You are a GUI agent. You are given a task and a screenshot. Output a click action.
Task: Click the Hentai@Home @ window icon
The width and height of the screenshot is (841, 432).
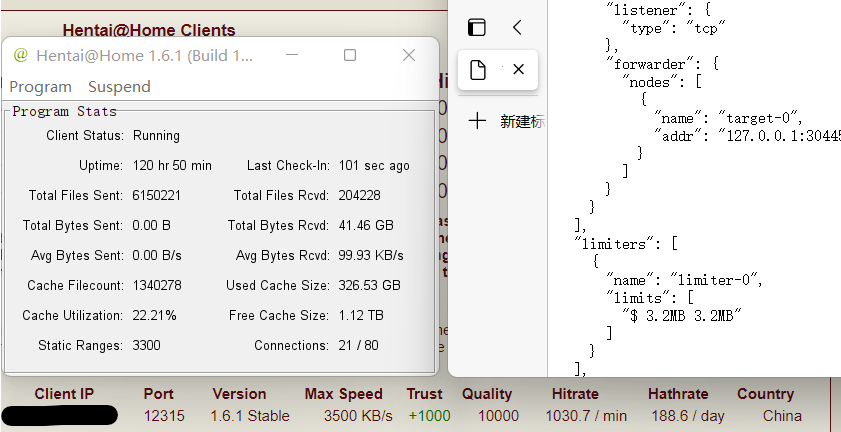20,55
